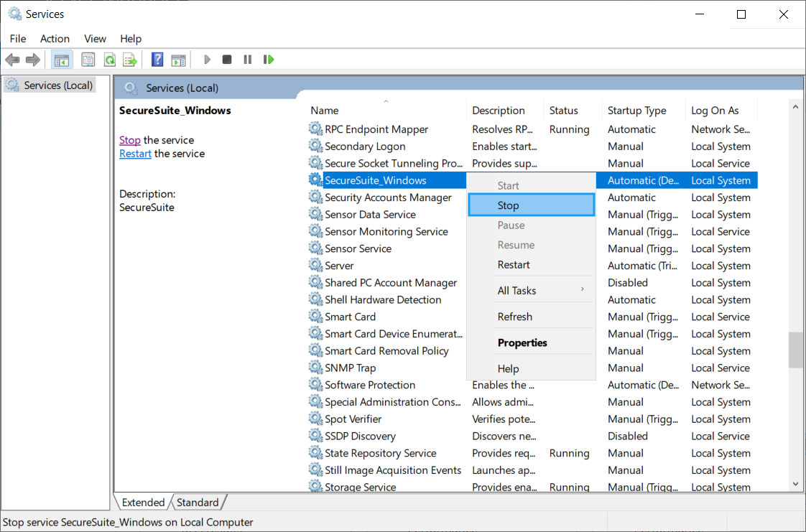Click the green Refresh toolbar icon
Image resolution: width=806 pixels, height=532 pixels.
click(x=109, y=60)
